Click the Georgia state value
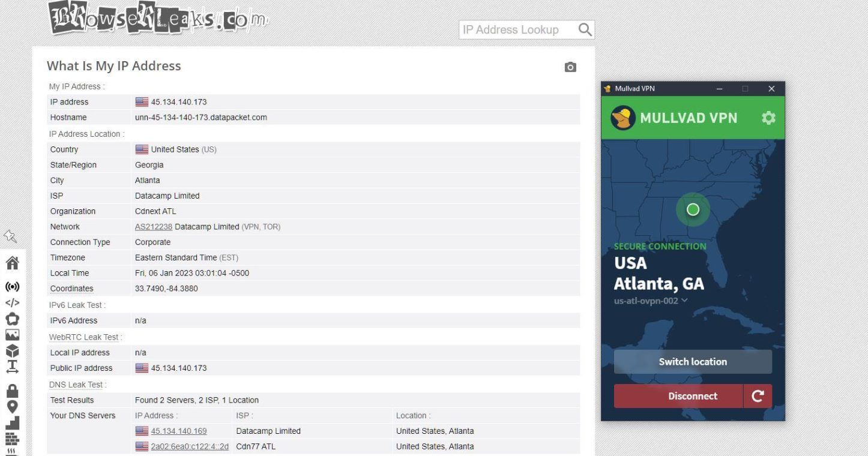Viewport: 868px width, 456px height. click(x=149, y=165)
